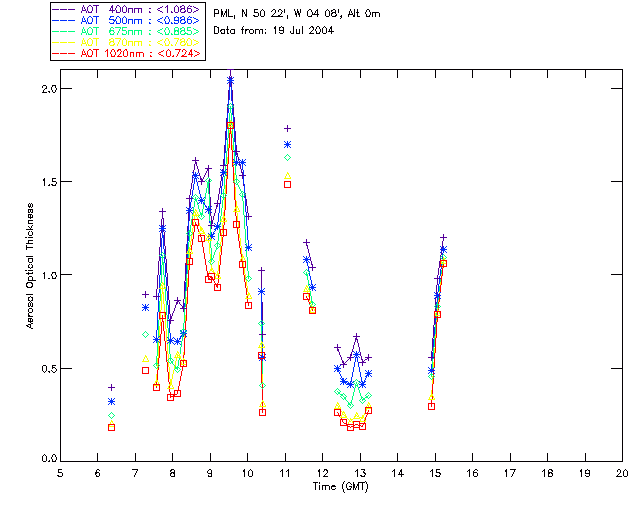Click the x-axis tick label '10'
Viewport: 640px width, 512px height.
tap(247, 473)
